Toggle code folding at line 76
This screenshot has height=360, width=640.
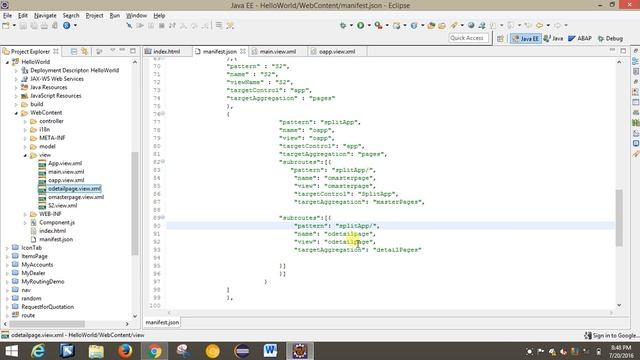tap(163, 114)
